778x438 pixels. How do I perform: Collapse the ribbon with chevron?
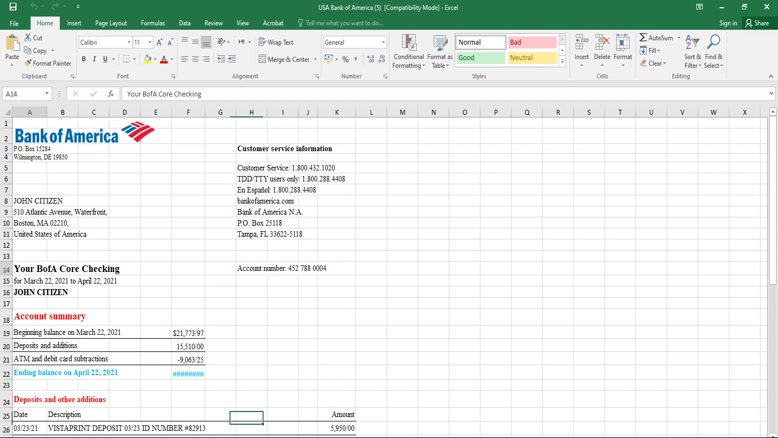pyautogui.click(x=771, y=76)
